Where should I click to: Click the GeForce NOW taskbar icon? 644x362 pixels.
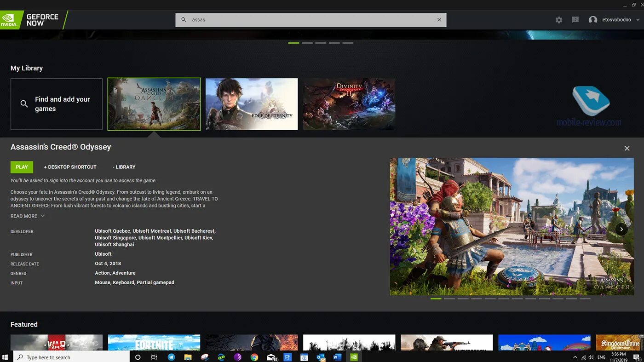click(354, 357)
